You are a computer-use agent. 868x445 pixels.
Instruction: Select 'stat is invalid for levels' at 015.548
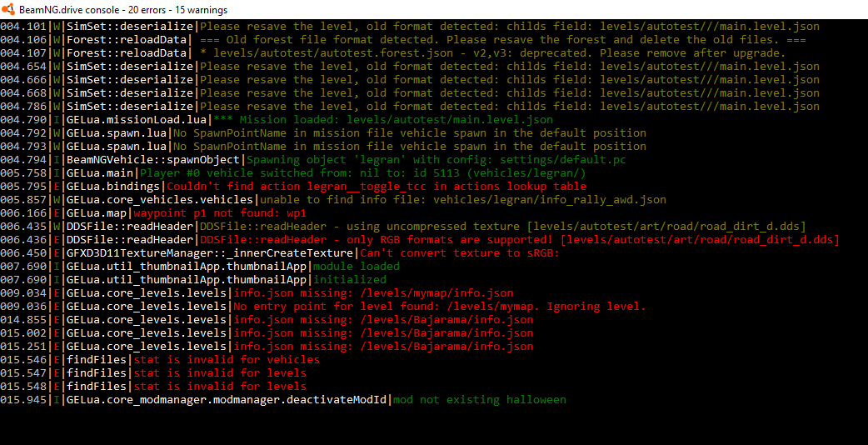153,385
